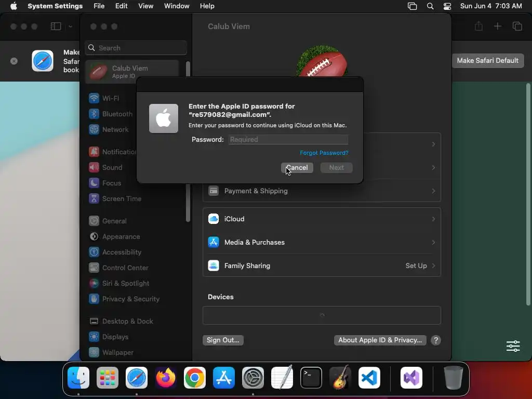Viewport: 532px width, 399px height.
Task: Show Safari tab overview
Action: 517,26
